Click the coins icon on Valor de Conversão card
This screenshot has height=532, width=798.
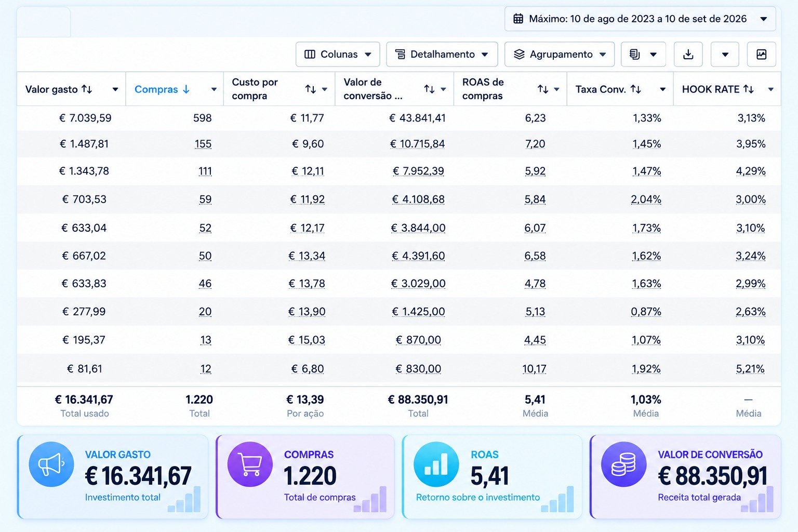(x=623, y=464)
